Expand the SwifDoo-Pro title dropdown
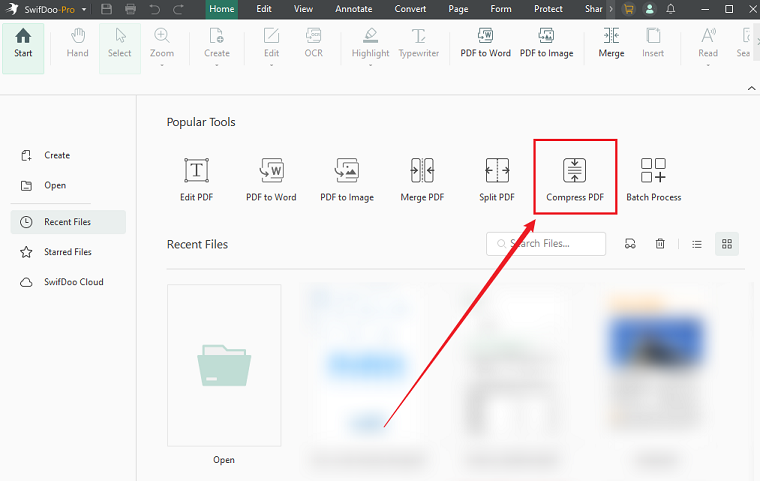Image resolution: width=760 pixels, height=481 pixels. pyautogui.click(x=84, y=9)
